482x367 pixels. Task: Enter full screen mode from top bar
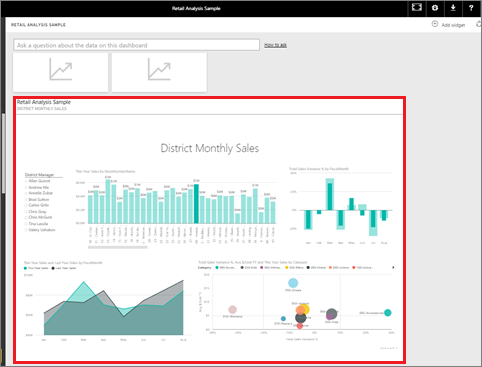[417, 8]
